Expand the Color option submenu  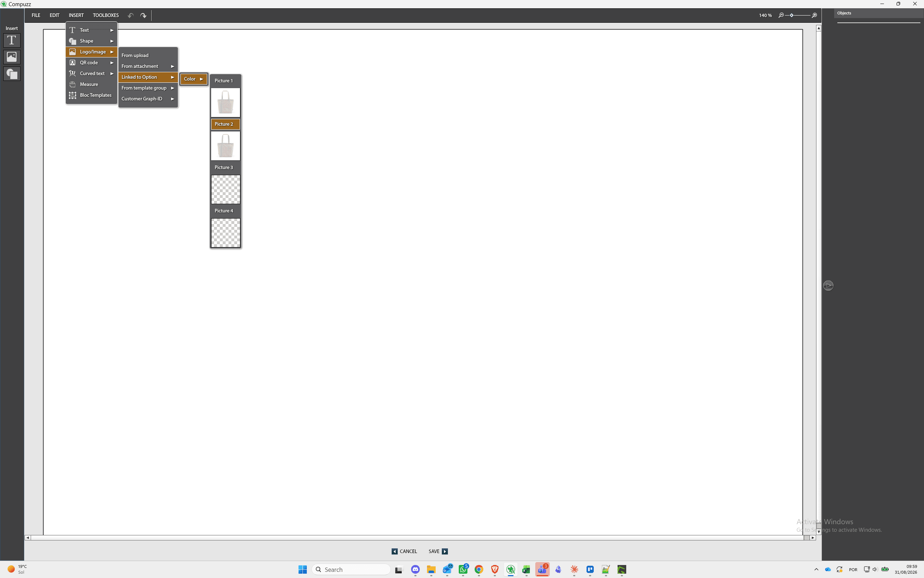pos(193,79)
